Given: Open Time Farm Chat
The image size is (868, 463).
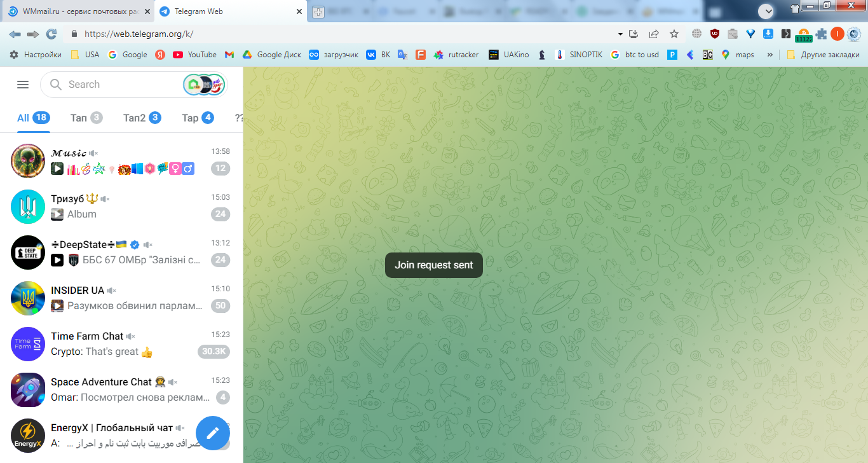Looking at the screenshot, I should (x=121, y=343).
